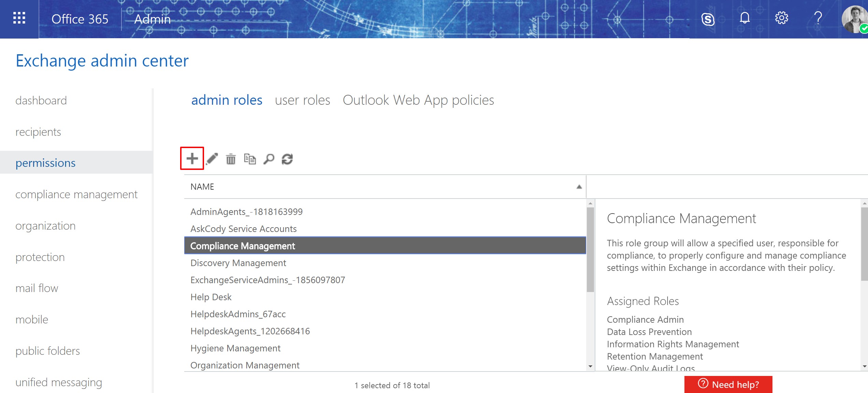868x393 pixels.
Task: Click the search magnifier icon
Action: point(269,159)
